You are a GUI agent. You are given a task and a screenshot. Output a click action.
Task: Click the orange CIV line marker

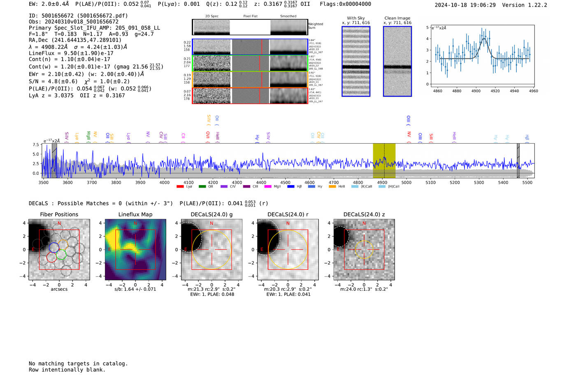click(318, 138)
